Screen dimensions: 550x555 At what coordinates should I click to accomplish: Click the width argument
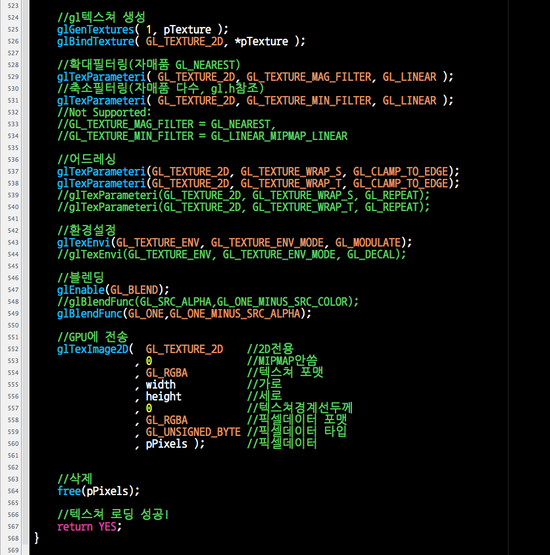click(161, 384)
